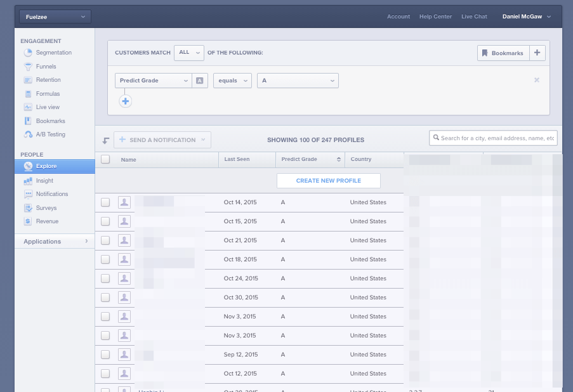Open the avatar of the Sep 12, 2015 profile

pyautogui.click(x=124, y=355)
